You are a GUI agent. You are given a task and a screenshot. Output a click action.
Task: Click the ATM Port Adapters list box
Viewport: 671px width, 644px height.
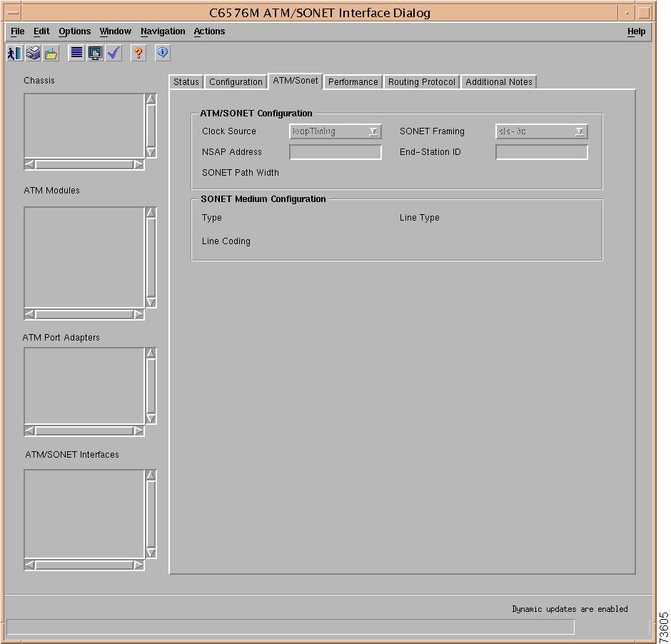click(x=84, y=386)
